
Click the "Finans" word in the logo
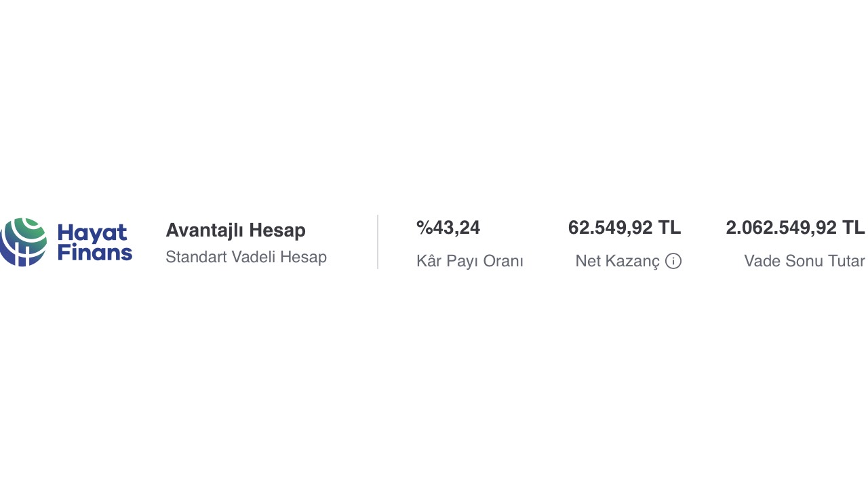coord(95,253)
